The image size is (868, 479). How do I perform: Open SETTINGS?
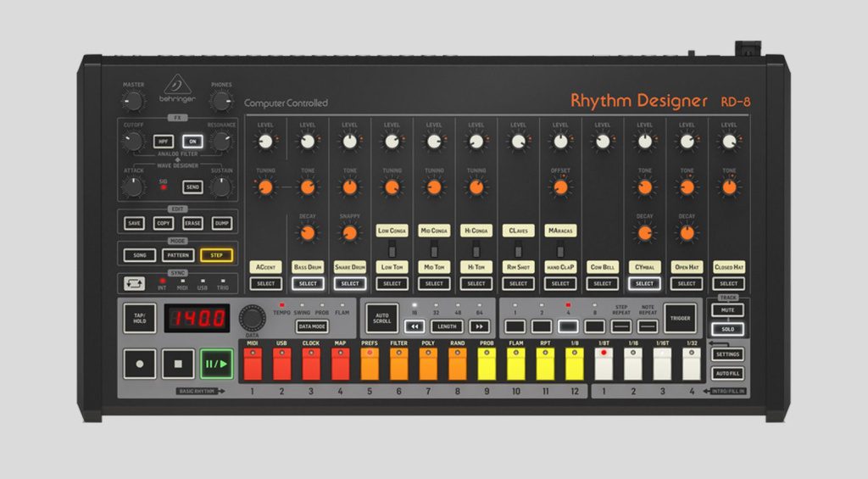pos(728,354)
